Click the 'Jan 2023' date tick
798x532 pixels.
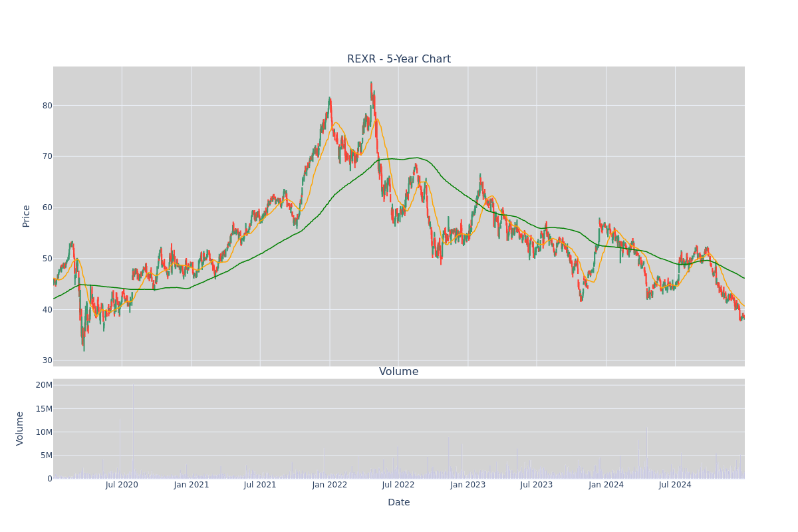[x=468, y=485]
